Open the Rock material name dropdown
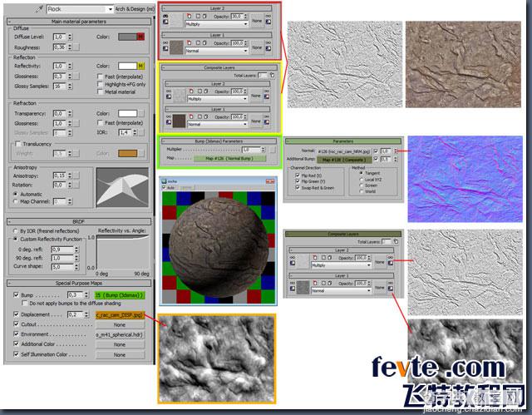Screen dimensions: 532x415 coord(111,9)
